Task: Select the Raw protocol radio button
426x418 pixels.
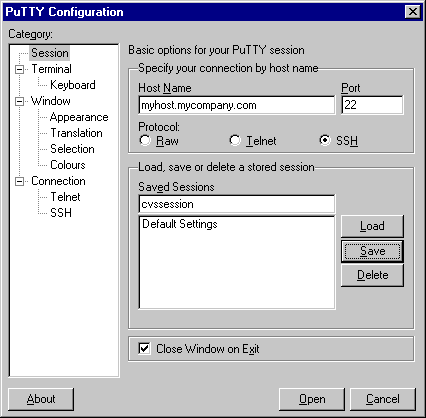Action: (x=145, y=140)
